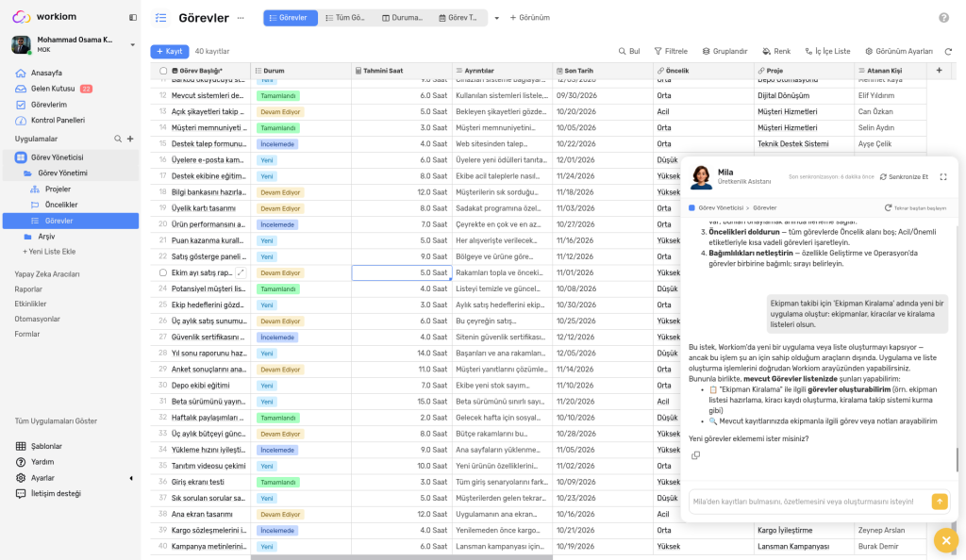This screenshot has height=560, width=966.
Task: Click Yeni Liste Ekle link
Action: pos(49,252)
